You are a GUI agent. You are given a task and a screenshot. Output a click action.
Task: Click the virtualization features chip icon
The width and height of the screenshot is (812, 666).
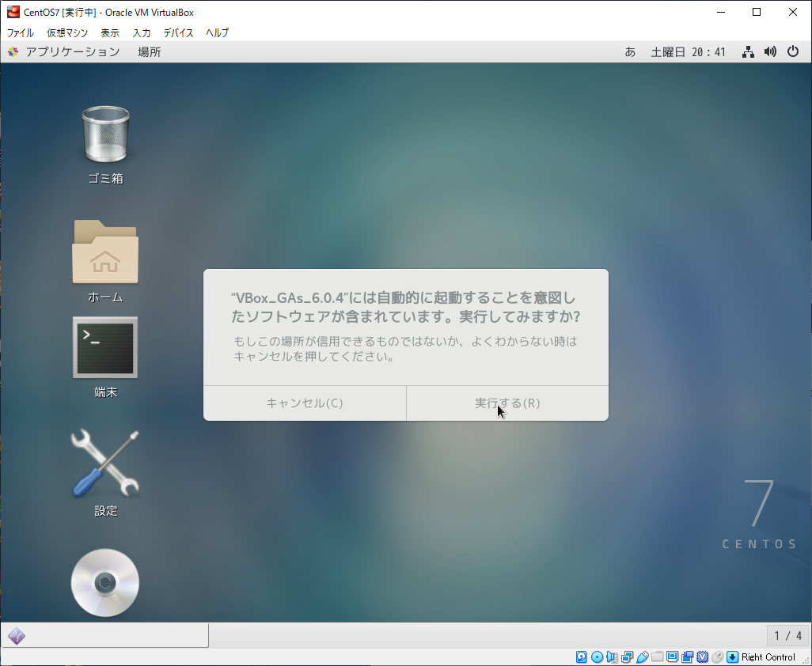(x=703, y=657)
